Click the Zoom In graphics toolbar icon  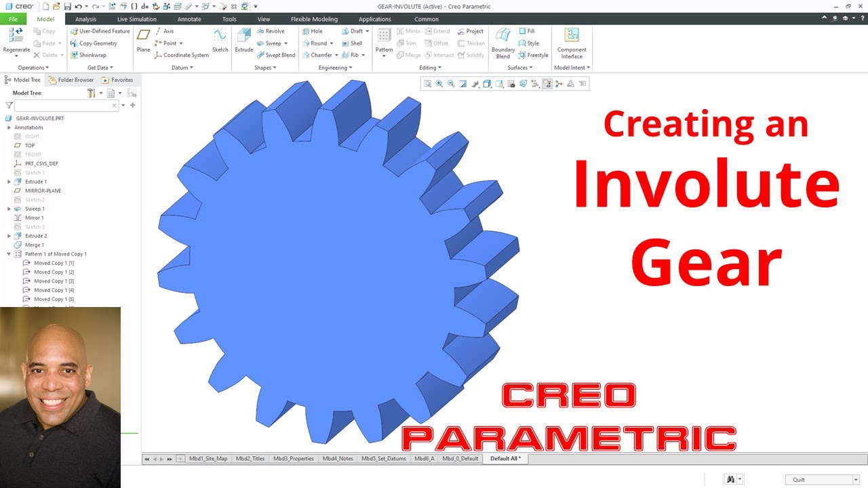point(439,84)
